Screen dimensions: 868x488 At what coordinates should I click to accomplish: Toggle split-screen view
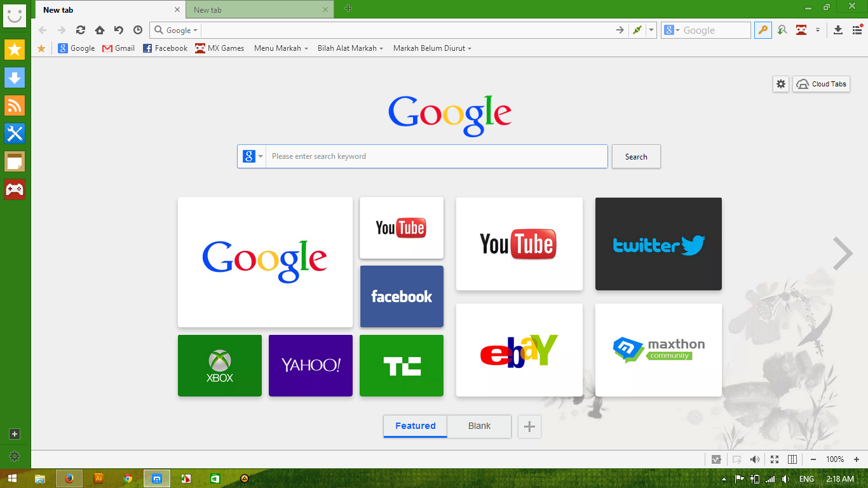coord(792,459)
